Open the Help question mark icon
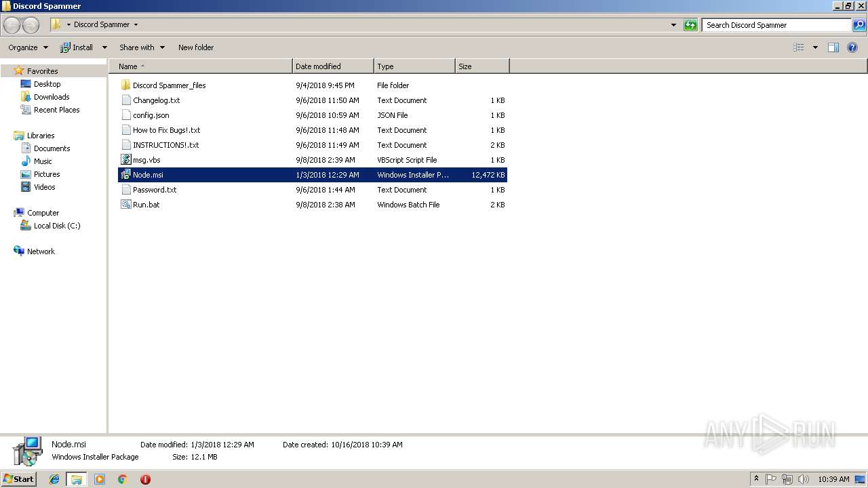Viewport: 868px width, 488px height. (852, 47)
